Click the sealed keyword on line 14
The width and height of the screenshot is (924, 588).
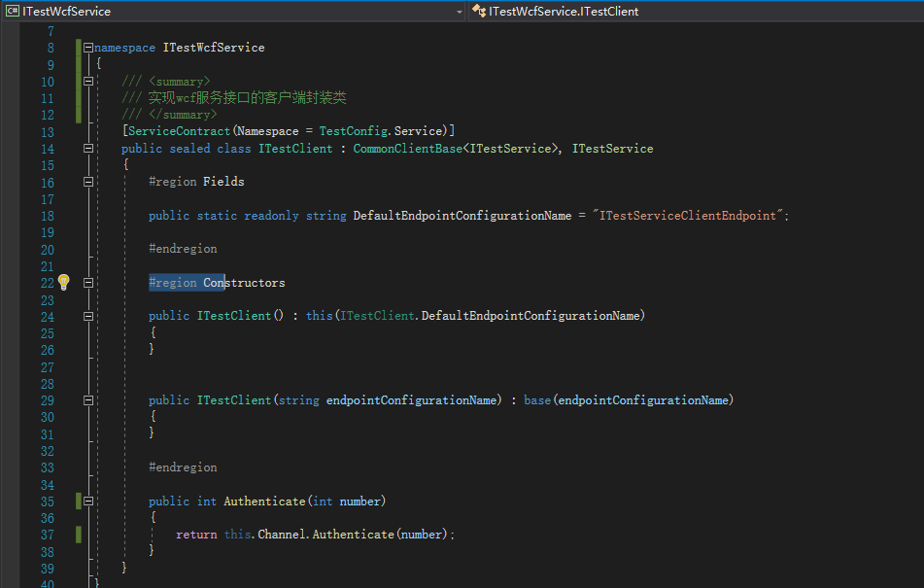tap(189, 149)
